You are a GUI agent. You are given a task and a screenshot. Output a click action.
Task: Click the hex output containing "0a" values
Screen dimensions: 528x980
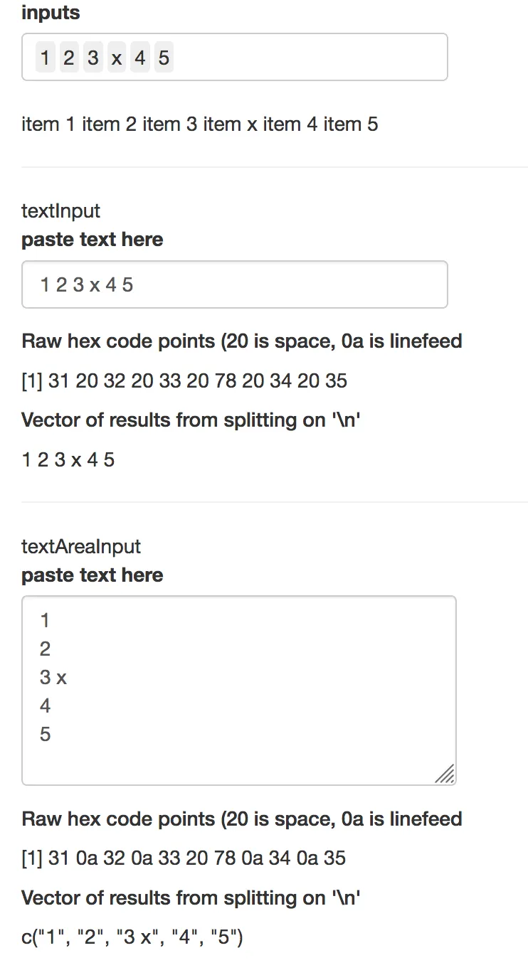[x=184, y=858]
